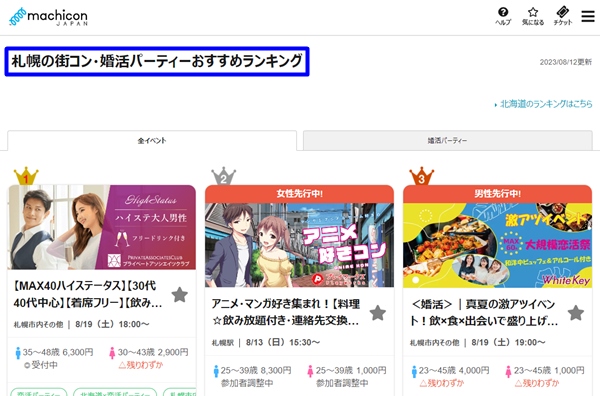Toggle favorite star on アニメ・マンガ好き event

click(378, 313)
